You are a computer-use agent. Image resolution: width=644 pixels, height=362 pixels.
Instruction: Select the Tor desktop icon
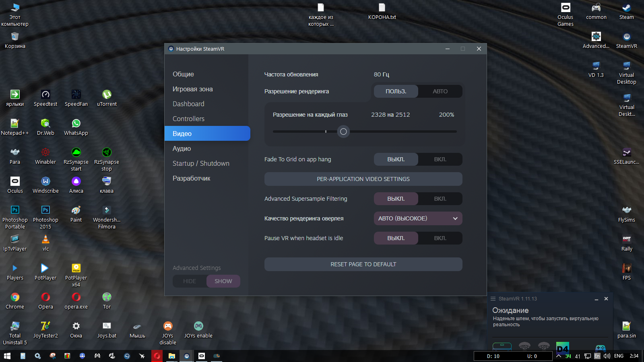click(x=107, y=301)
